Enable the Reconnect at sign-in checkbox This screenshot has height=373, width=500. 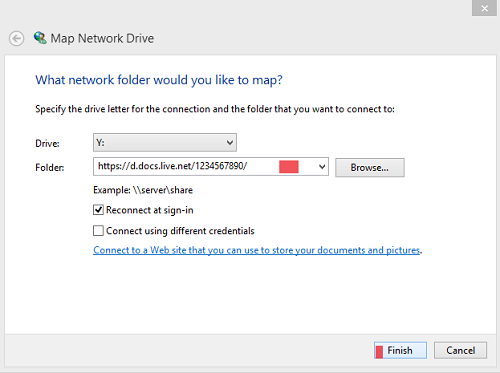tap(98, 210)
